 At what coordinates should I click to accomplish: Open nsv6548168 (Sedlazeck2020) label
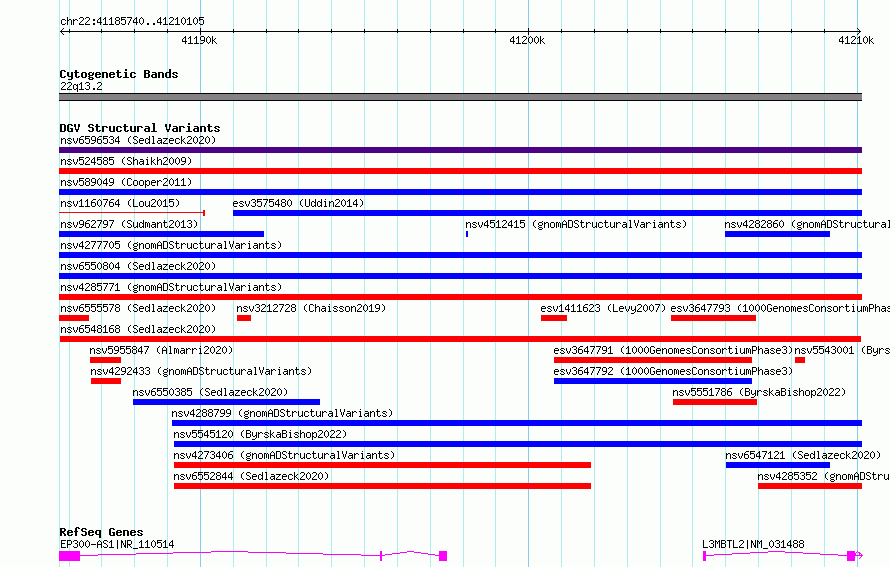[138, 329]
